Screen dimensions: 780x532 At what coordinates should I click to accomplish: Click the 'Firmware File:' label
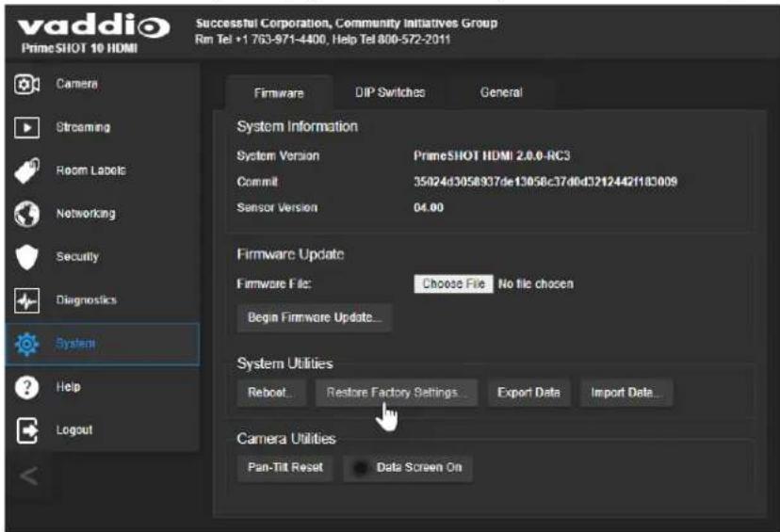(x=273, y=284)
